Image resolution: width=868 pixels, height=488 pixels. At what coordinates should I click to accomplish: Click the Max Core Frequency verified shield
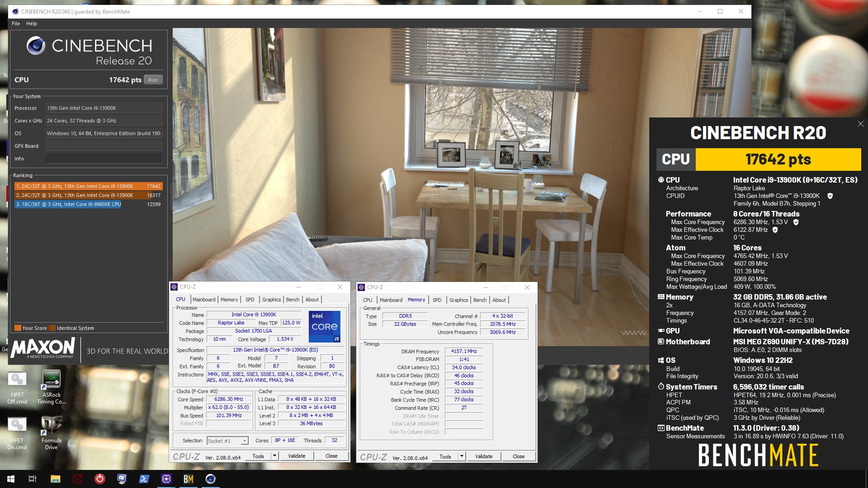click(796, 222)
